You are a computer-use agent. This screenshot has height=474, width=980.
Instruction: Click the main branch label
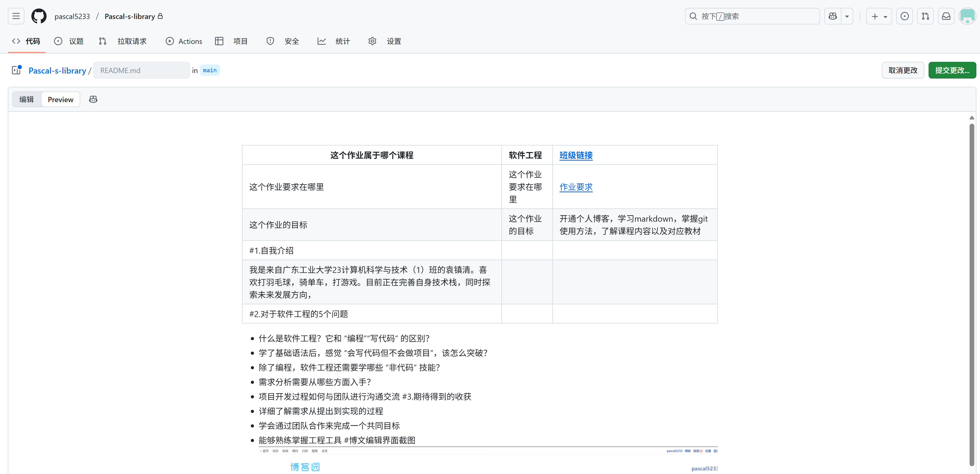[x=210, y=70]
